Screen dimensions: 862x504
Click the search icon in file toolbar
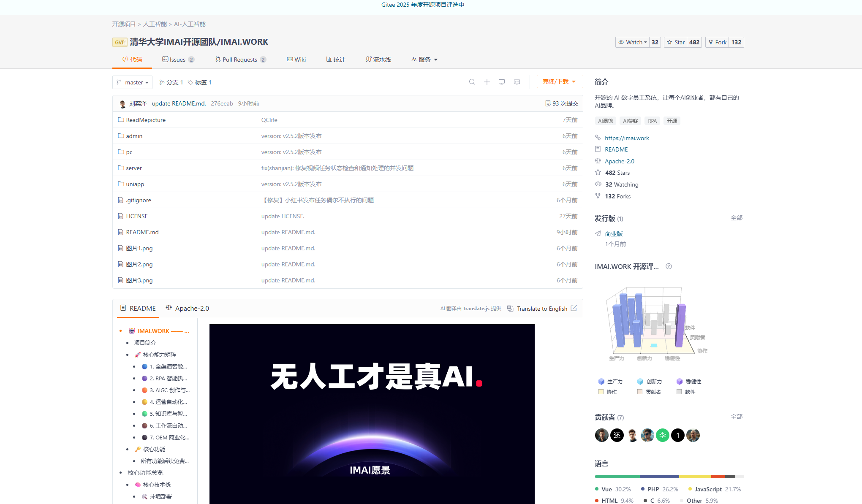pos(472,82)
